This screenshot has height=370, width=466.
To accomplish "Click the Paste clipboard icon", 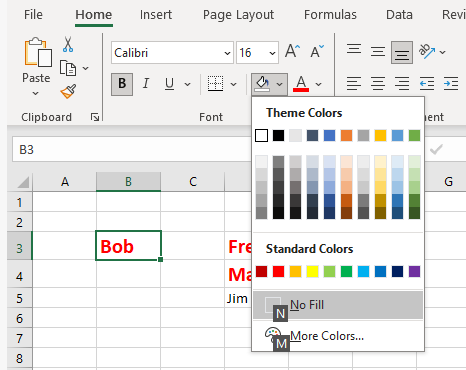I will [38, 52].
